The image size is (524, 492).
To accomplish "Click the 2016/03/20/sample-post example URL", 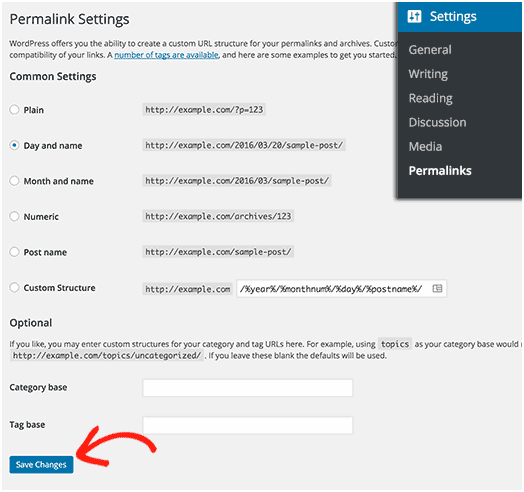I will point(244,145).
